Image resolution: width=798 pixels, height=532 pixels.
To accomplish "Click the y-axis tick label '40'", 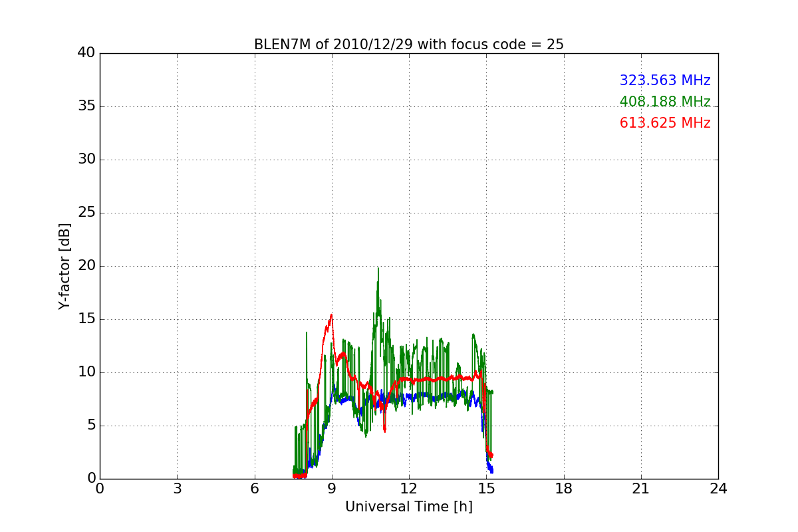I will point(87,53).
